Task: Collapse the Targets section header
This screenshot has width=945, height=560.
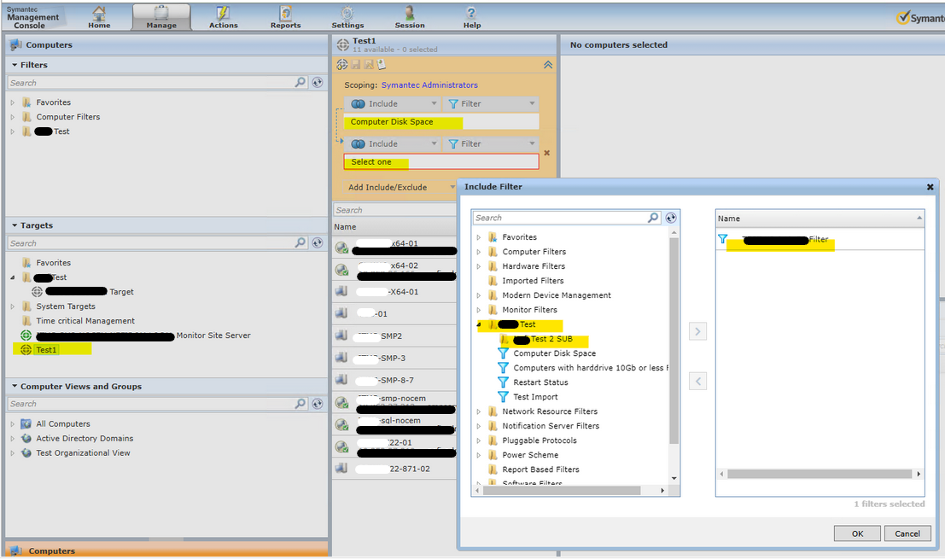Action: tap(15, 225)
